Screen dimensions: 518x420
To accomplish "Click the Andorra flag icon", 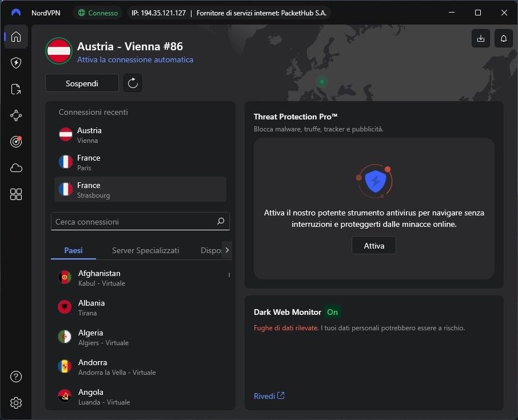I will [65, 366].
